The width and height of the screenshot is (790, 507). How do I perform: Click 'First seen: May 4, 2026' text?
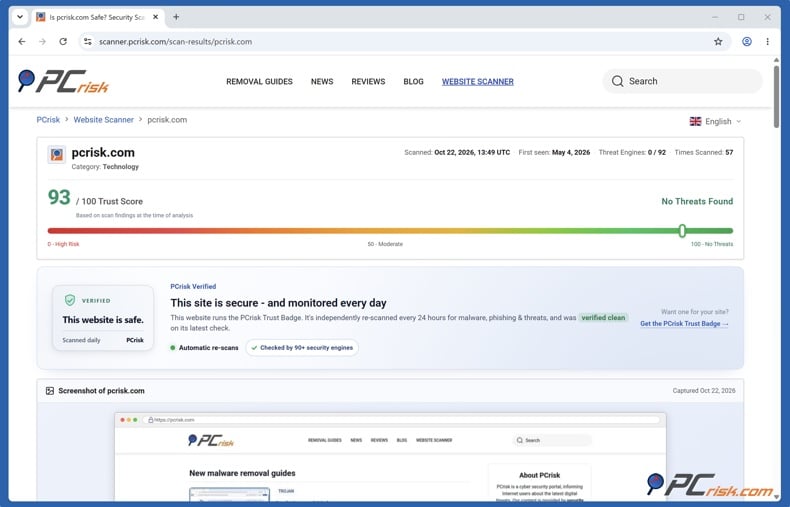pos(554,152)
